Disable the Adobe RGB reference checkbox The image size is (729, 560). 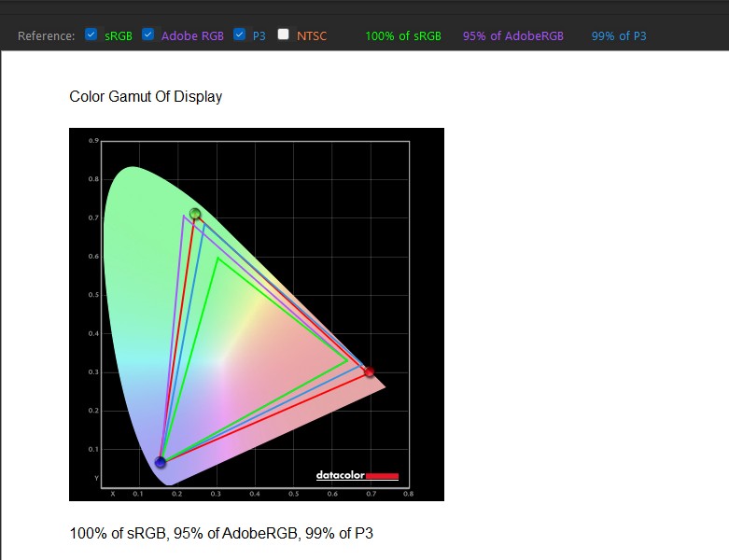(147, 35)
